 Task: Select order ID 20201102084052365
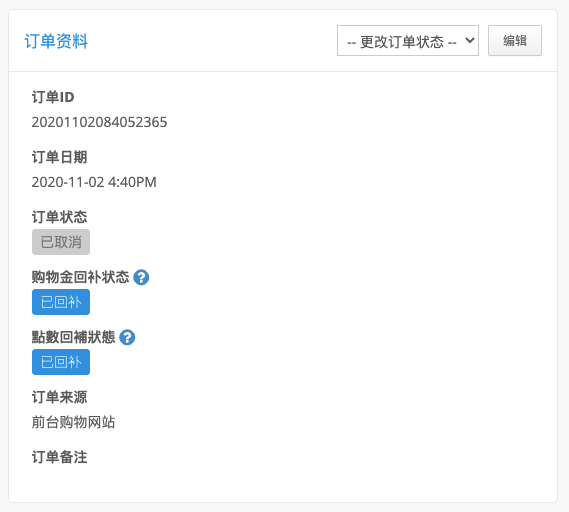99,122
